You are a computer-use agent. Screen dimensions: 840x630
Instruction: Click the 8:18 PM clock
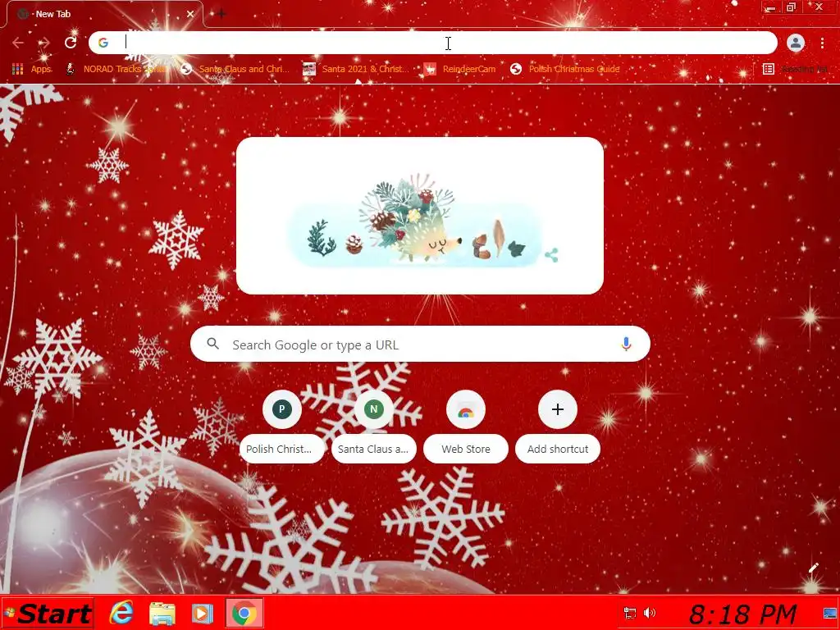[x=742, y=614]
